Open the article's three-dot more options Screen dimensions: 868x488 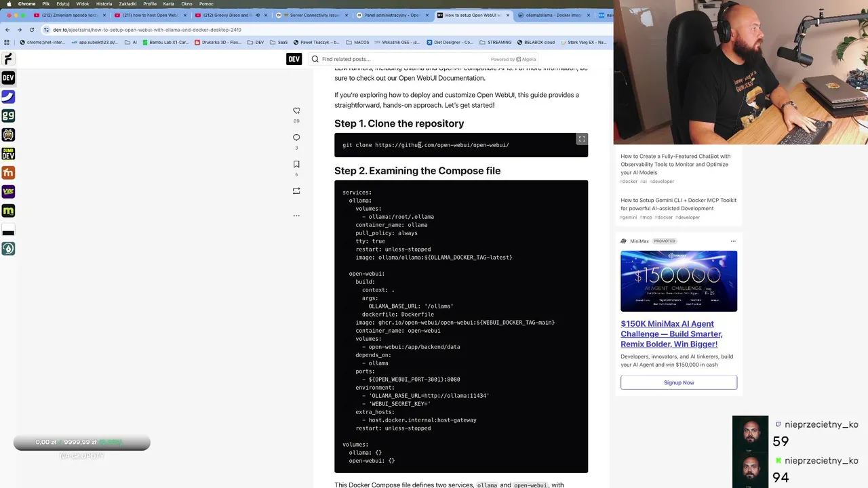tap(296, 216)
